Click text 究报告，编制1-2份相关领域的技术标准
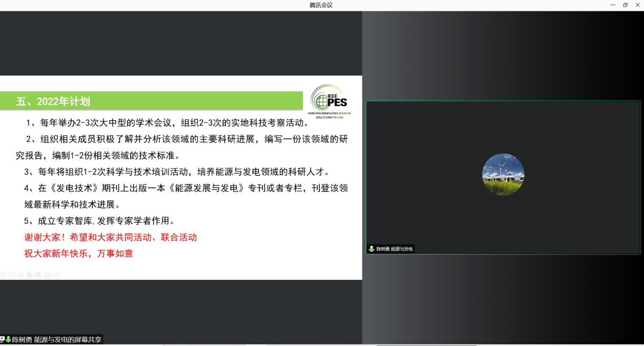This screenshot has width=644, height=346. pos(98,155)
